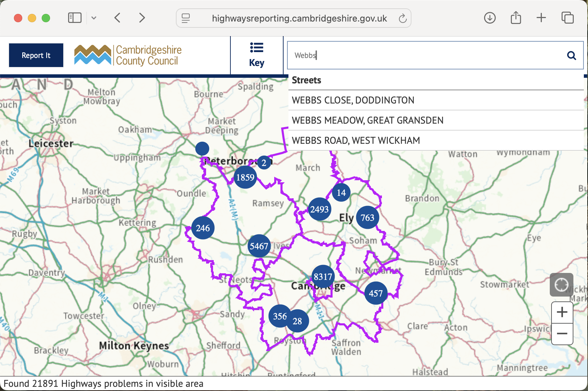Open the cluster marker labeled 2

pos(264,163)
